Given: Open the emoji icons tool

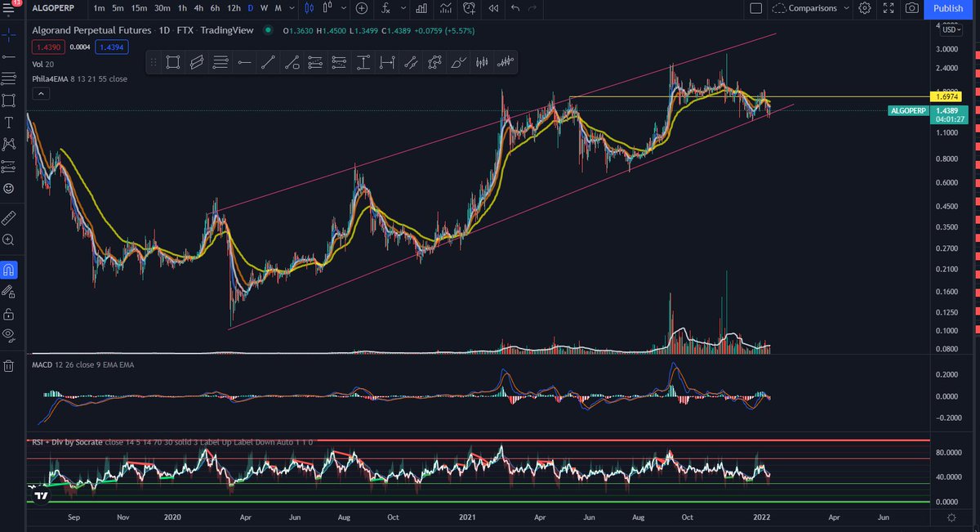Looking at the screenshot, I should point(9,188).
